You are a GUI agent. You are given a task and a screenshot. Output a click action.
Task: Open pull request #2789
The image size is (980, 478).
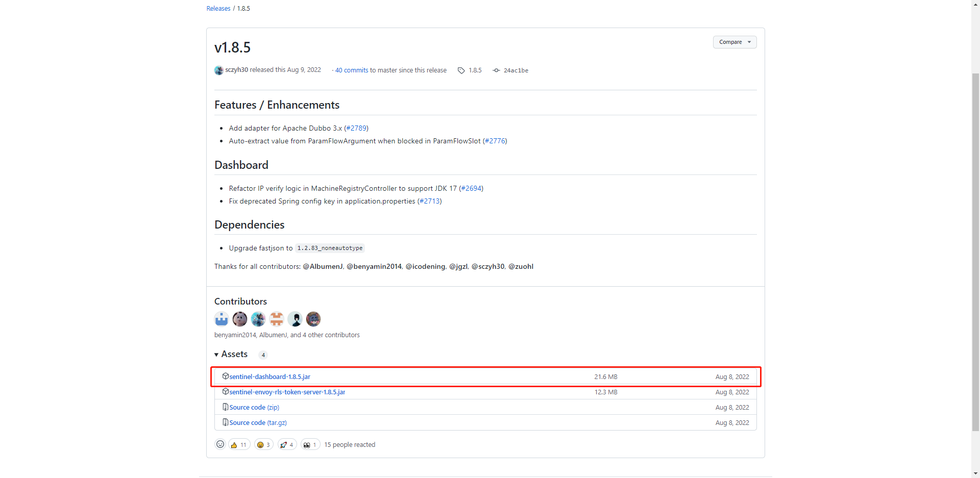356,128
